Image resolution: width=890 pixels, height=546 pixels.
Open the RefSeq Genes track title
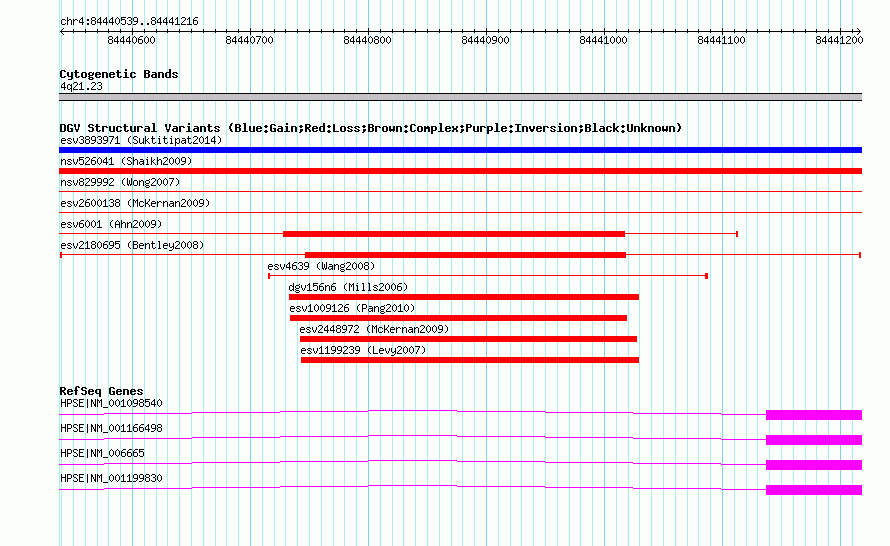(x=101, y=391)
